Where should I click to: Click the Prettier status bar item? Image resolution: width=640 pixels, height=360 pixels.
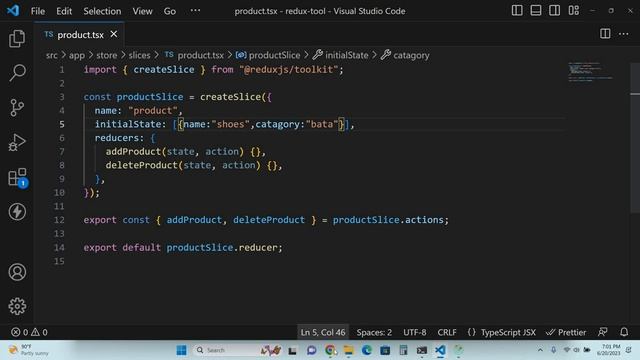566,332
